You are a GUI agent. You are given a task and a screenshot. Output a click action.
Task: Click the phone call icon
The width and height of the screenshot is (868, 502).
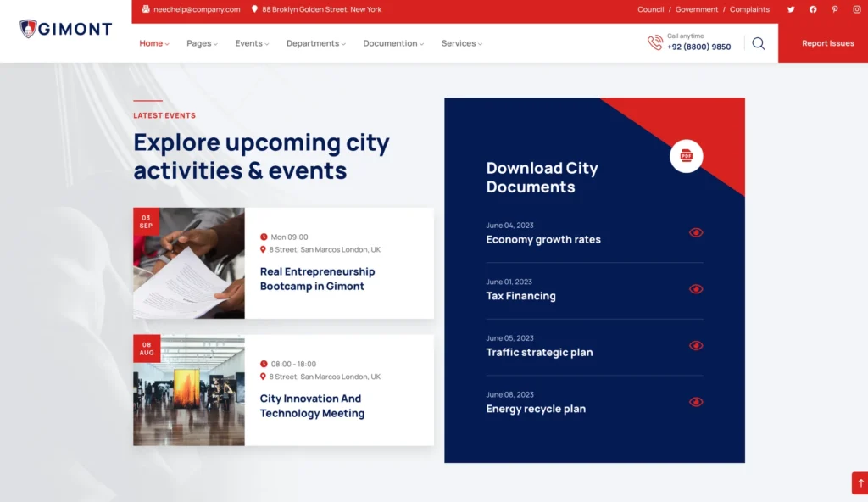(x=655, y=42)
